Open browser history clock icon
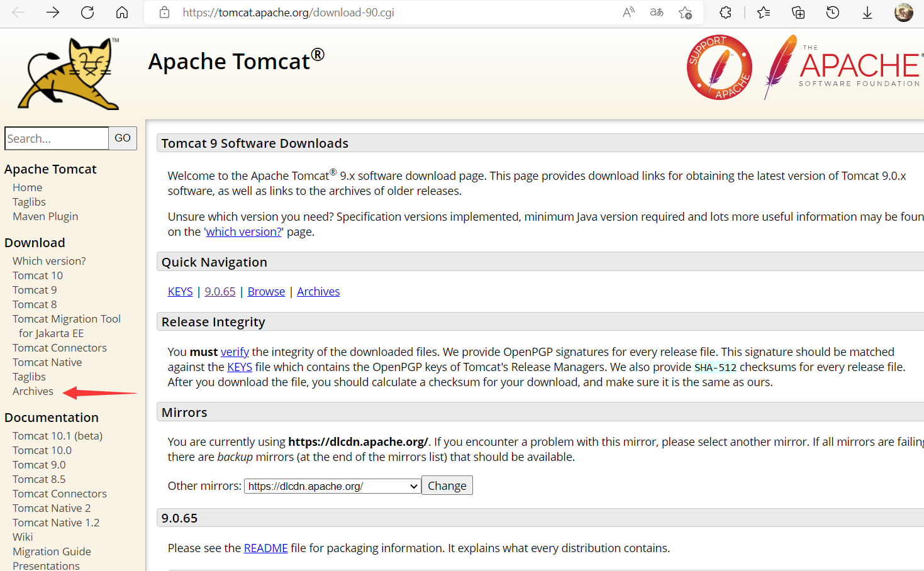924x571 pixels. coord(833,12)
